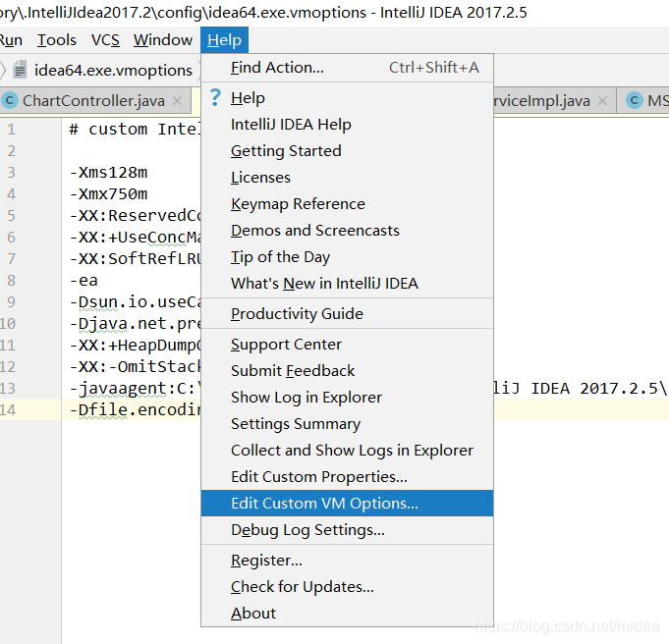The height and width of the screenshot is (644, 669).
Task: Open Debug Log Settings...
Action: pos(347,530)
